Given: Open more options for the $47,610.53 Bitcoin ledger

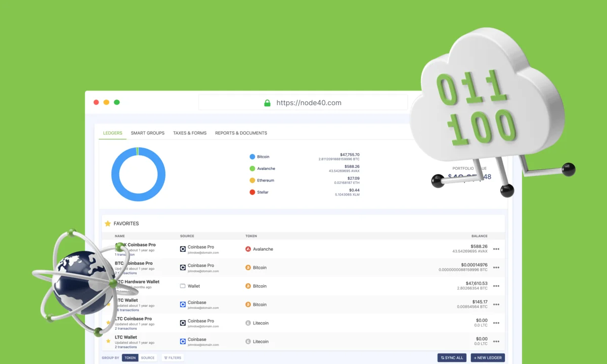Looking at the screenshot, I should tap(496, 286).
